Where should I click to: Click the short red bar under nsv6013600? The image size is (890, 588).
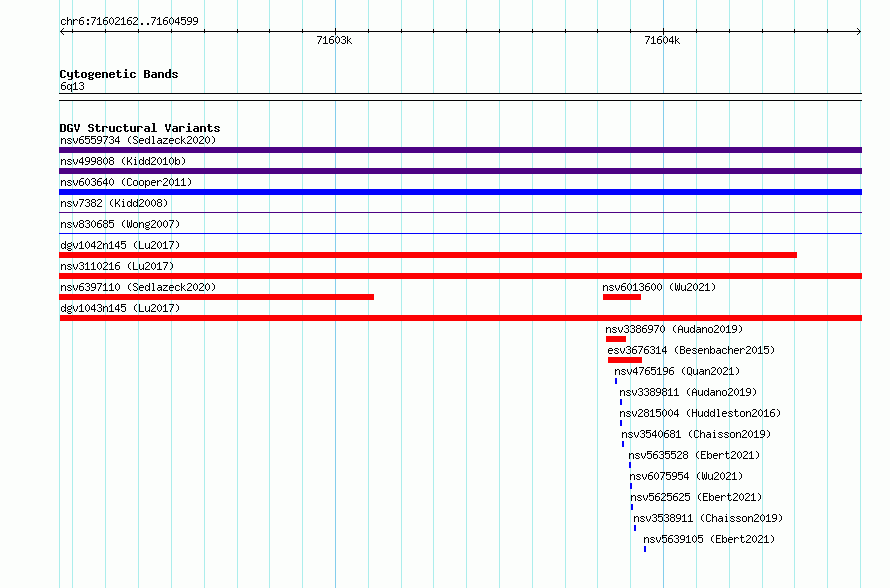(x=622, y=297)
